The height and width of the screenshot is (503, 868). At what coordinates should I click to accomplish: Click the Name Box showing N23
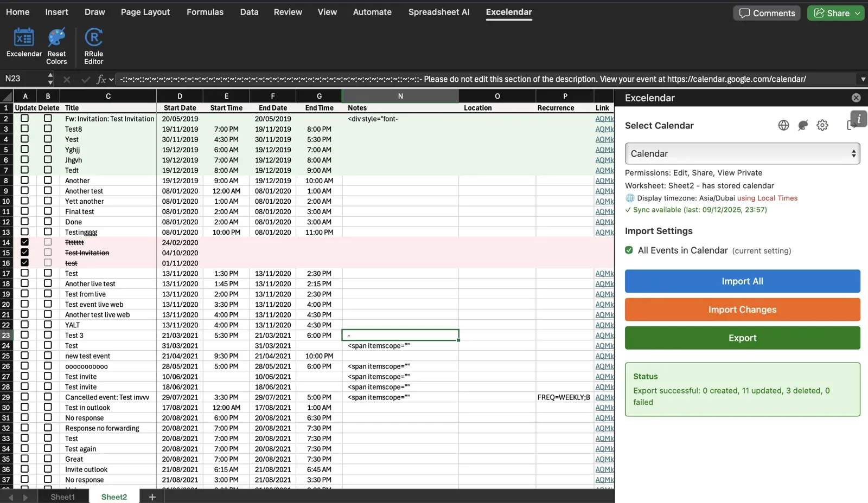click(x=23, y=79)
